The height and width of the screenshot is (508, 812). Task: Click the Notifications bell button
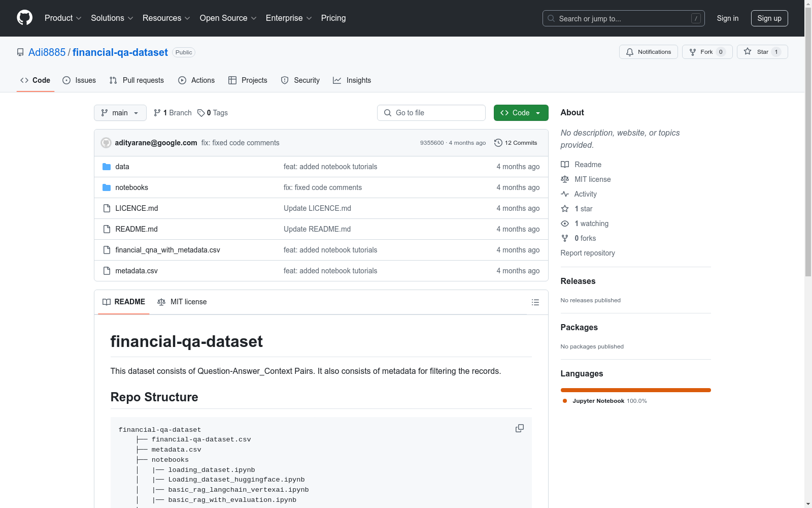[x=648, y=52]
